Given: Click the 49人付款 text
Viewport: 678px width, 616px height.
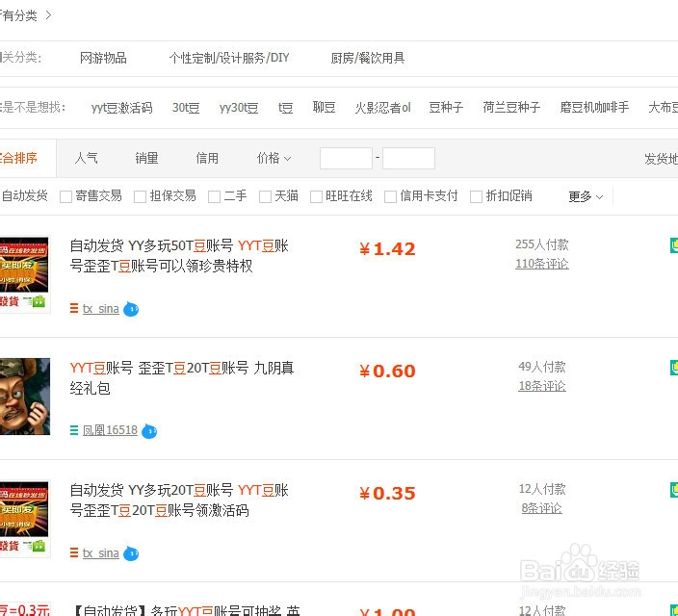Looking at the screenshot, I should [542, 367].
